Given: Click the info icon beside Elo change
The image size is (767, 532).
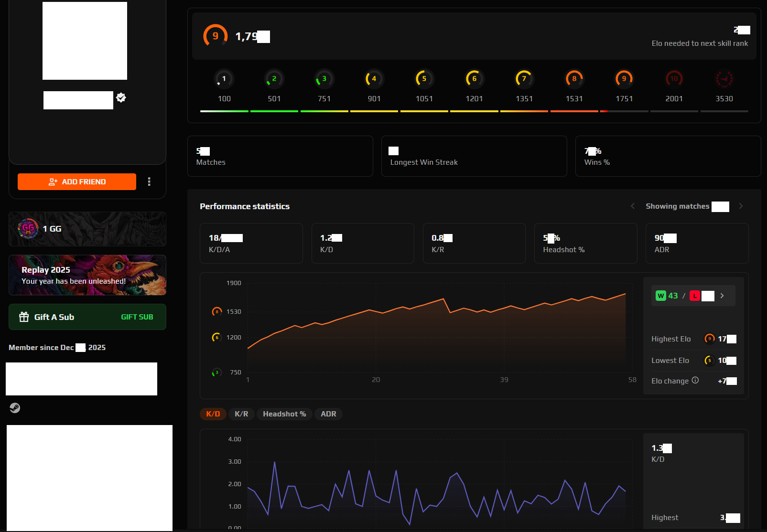Looking at the screenshot, I should coord(695,380).
